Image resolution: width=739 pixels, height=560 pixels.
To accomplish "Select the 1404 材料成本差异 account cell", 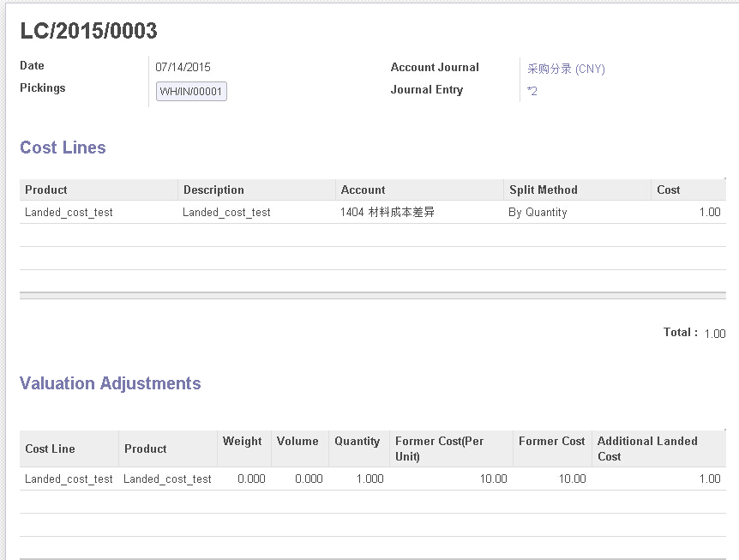I will pos(388,212).
